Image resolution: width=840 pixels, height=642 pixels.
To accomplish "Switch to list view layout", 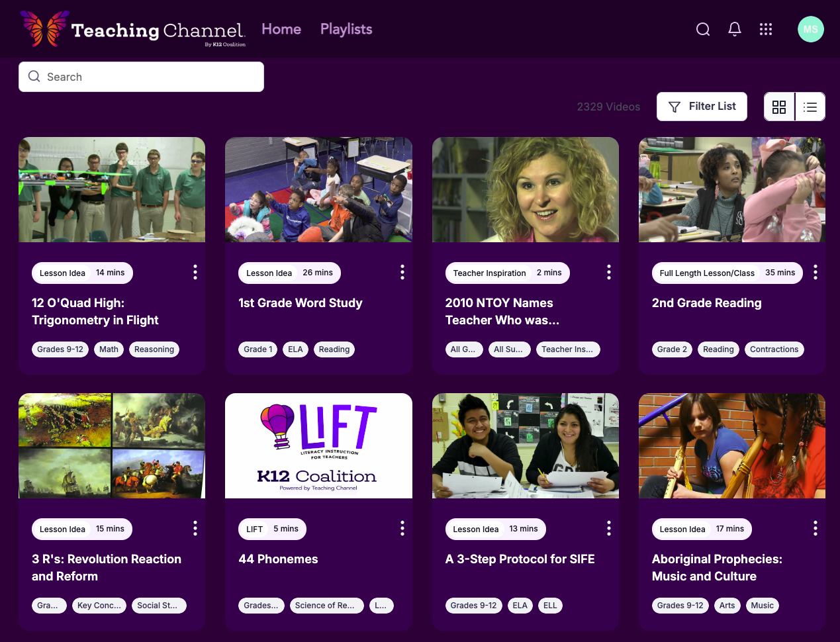I will (x=810, y=107).
